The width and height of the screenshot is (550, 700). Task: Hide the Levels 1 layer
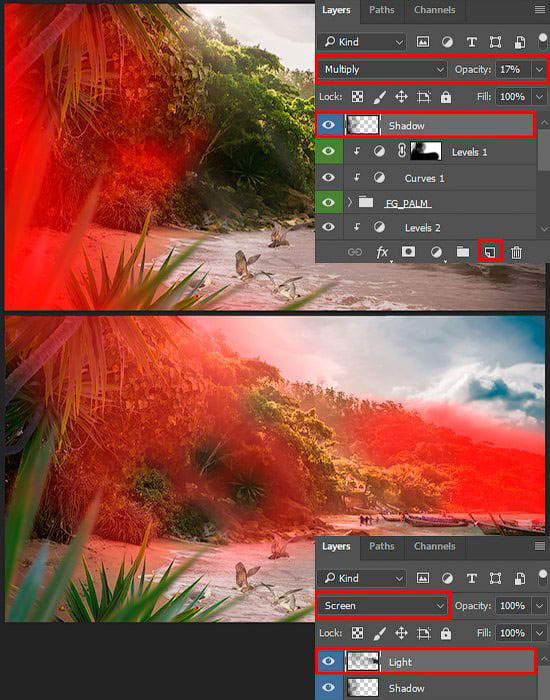coord(329,151)
